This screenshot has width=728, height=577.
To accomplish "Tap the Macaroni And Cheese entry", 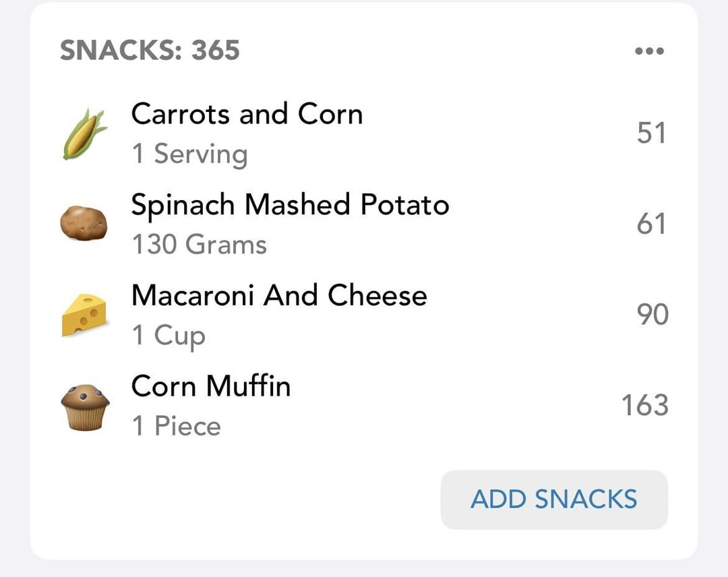I will pyautogui.click(x=279, y=296).
